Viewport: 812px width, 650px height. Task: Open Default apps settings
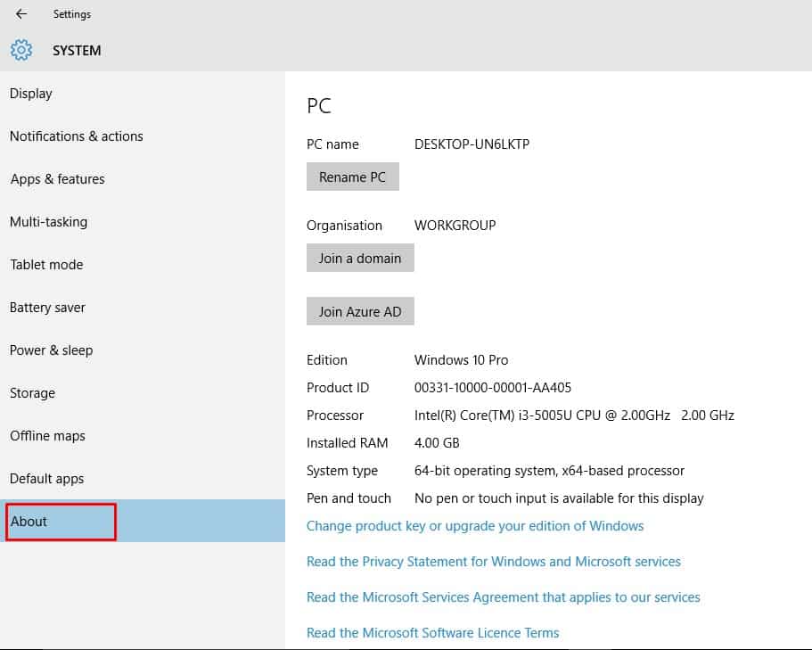tap(47, 479)
